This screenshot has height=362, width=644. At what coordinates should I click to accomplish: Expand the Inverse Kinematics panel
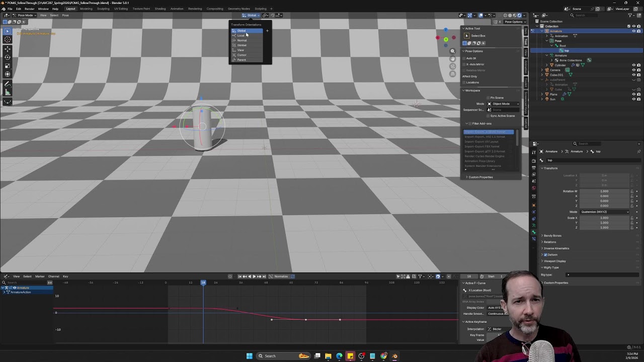pyautogui.click(x=556, y=248)
